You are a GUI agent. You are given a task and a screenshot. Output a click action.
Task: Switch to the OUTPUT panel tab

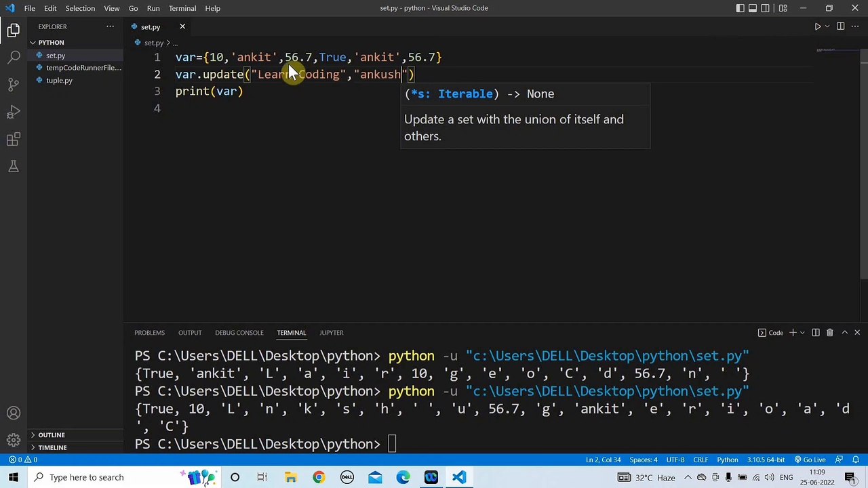(190, 333)
